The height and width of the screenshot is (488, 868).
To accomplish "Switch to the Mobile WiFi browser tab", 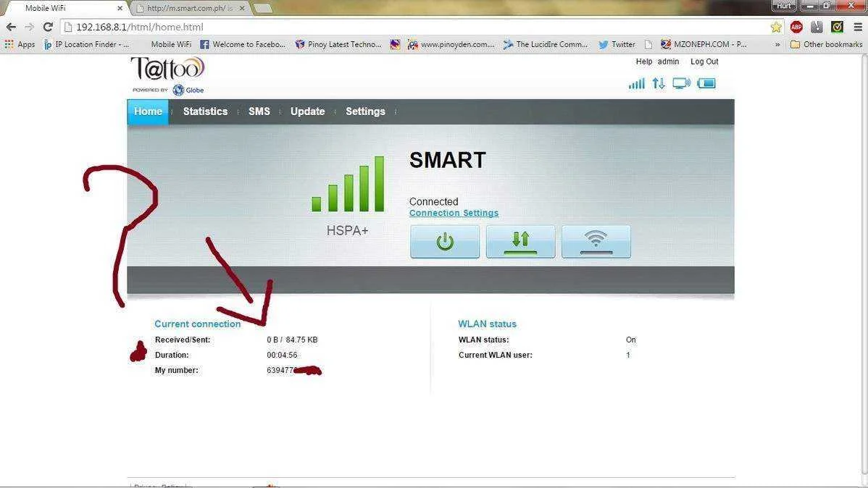I will 65,8.
